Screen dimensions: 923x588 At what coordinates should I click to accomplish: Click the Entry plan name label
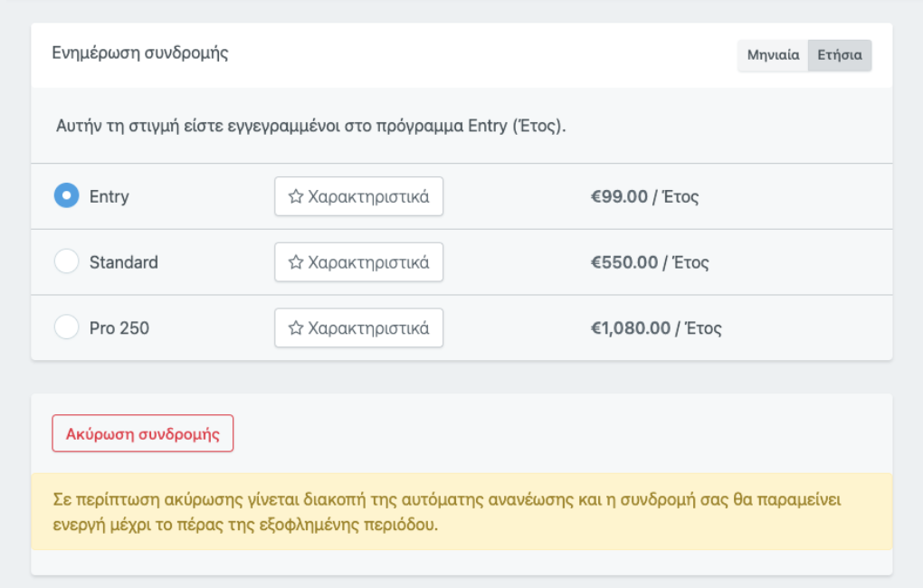coord(109,196)
